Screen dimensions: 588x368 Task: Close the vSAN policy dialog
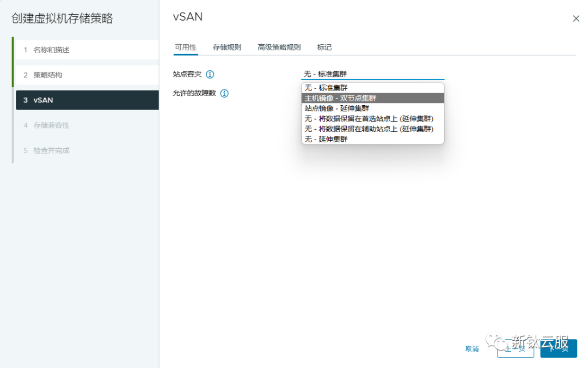[576, 18]
